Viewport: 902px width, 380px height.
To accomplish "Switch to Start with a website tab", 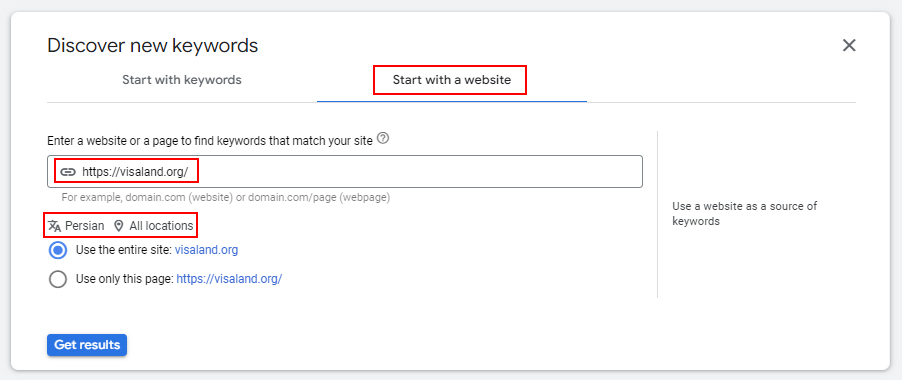I will (x=452, y=80).
